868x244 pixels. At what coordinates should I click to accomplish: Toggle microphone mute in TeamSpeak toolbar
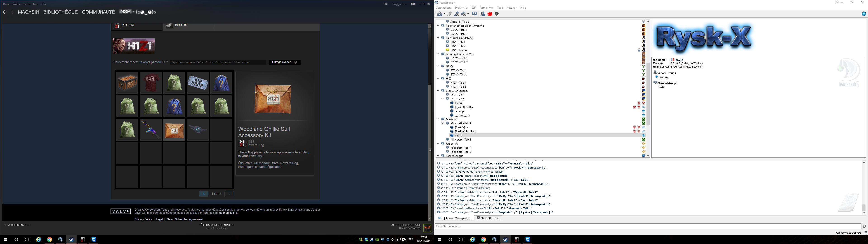(457, 14)
